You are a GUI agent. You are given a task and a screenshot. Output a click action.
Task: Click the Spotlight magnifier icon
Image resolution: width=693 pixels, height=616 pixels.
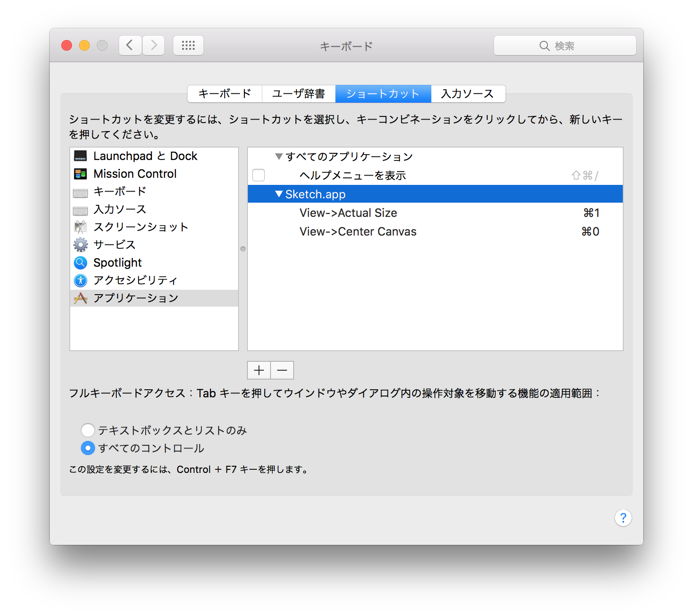[x=80, y=263]
